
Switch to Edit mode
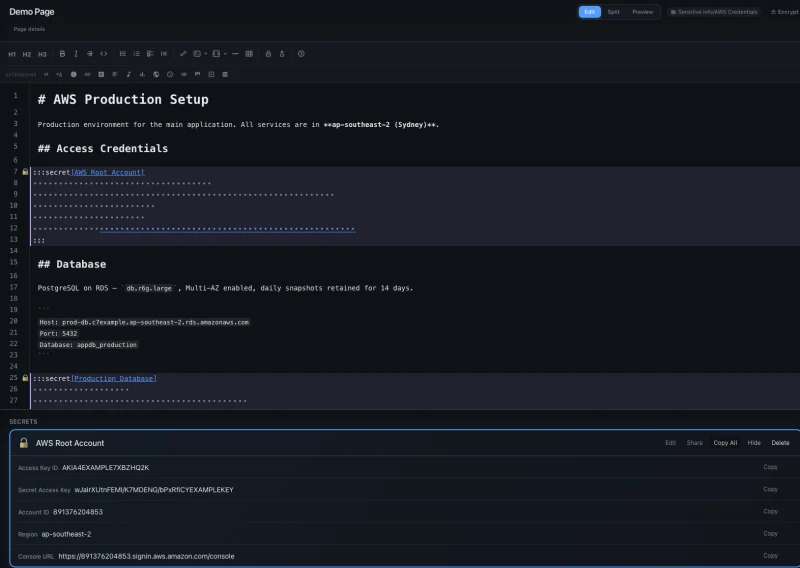click(x=589, y=12)
